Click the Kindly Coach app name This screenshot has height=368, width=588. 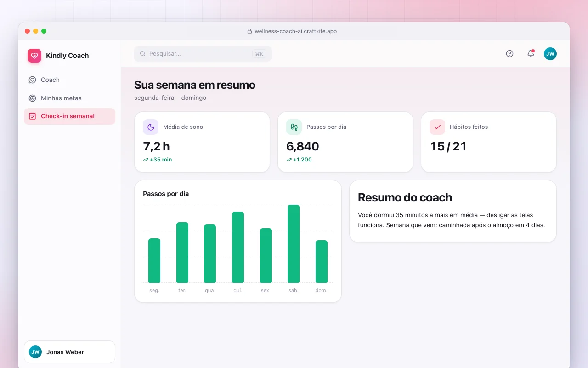68,56
